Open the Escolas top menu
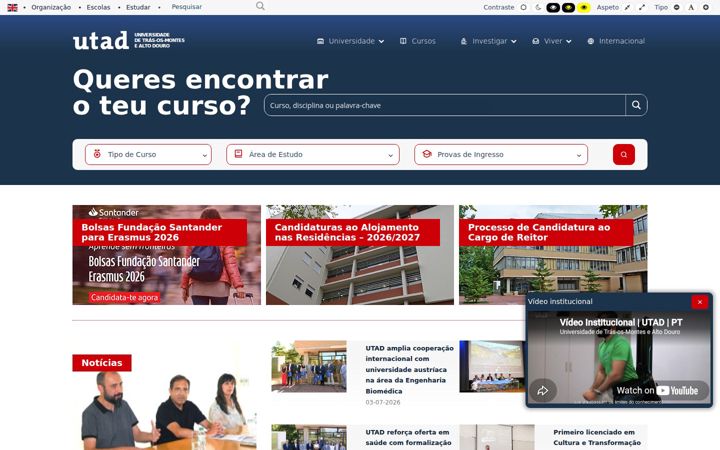Screen dimensions: 720x450 click(x=98, y=7)
